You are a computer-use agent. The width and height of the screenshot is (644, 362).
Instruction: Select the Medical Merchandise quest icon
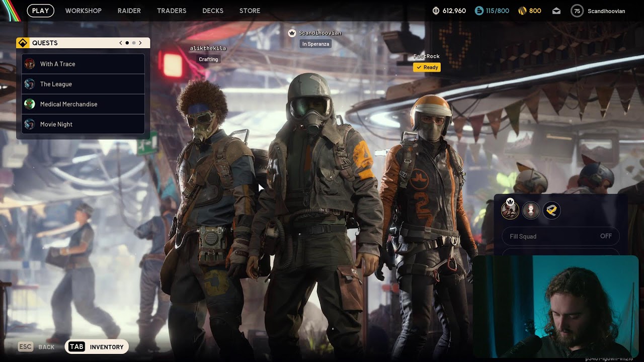pyautogui.click(x=30, y=104)
